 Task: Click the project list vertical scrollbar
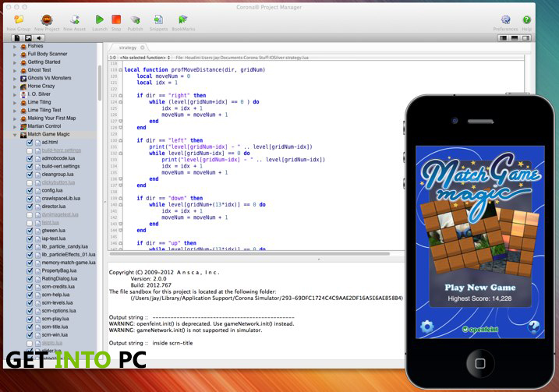coord(100,82)
